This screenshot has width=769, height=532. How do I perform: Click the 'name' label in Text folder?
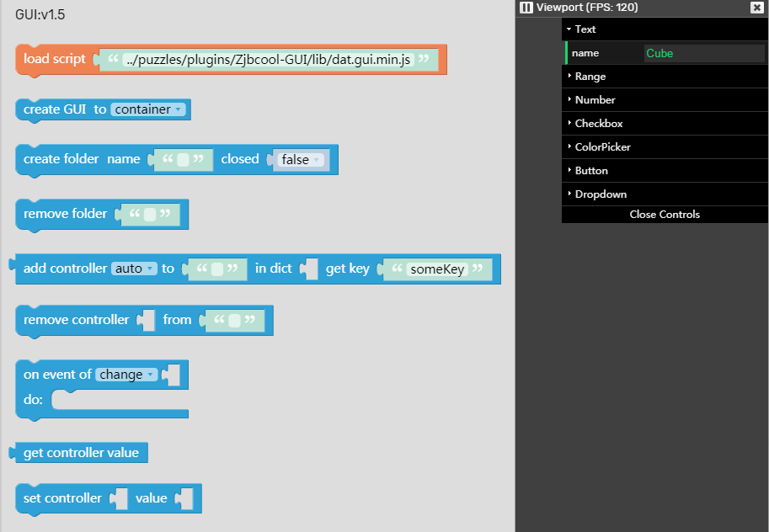(585, 53)
